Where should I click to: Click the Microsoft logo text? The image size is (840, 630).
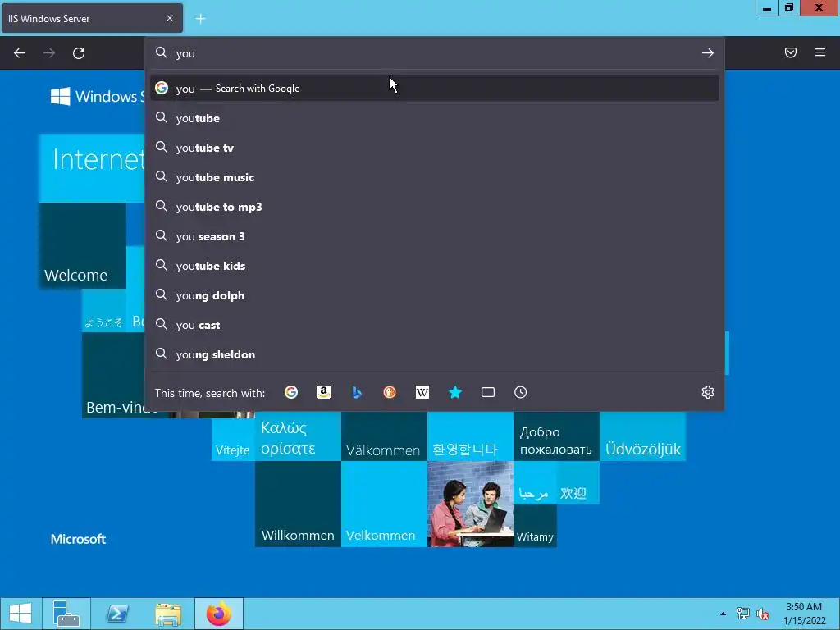[x=78, y=539]
